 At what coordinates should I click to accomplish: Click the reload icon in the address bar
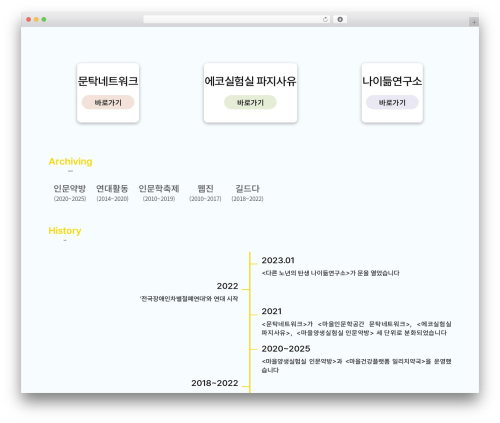(325, 20)
